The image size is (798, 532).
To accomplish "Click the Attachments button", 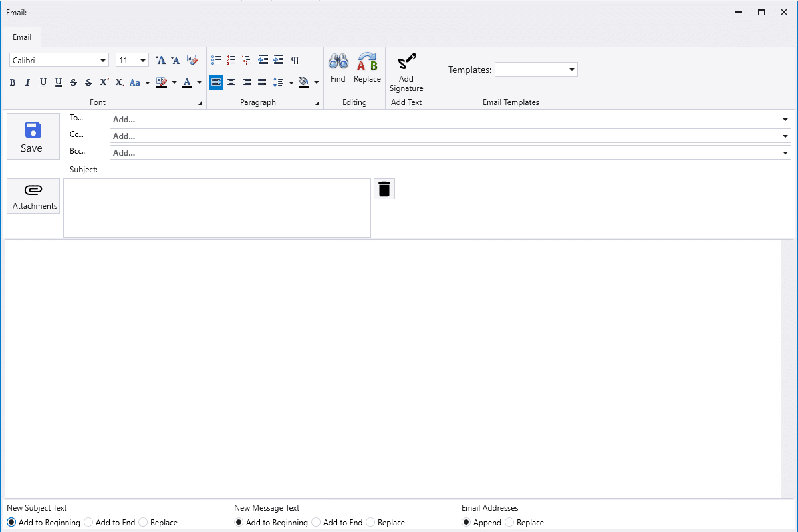I will (33, 196).
